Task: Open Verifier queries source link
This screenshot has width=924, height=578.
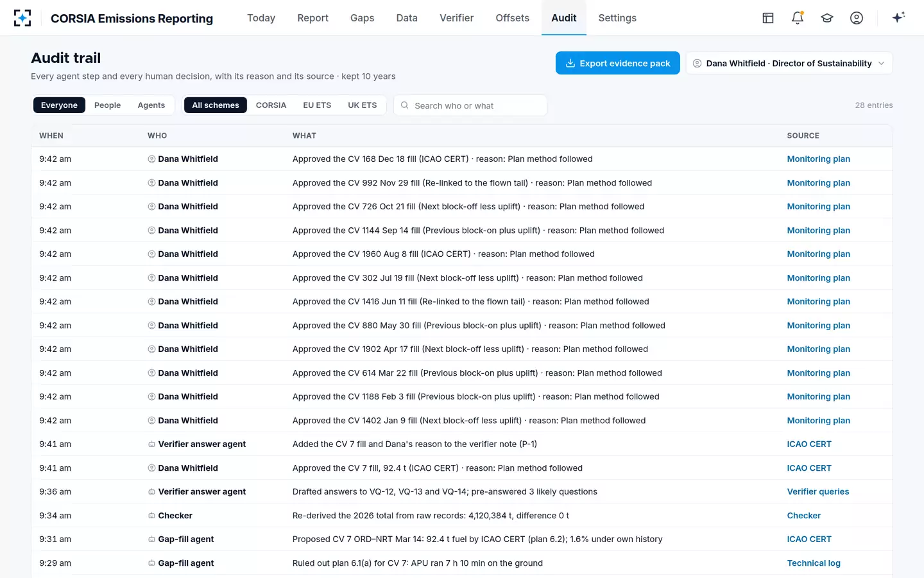Action: pyautogui.click(x=817, y=492)
